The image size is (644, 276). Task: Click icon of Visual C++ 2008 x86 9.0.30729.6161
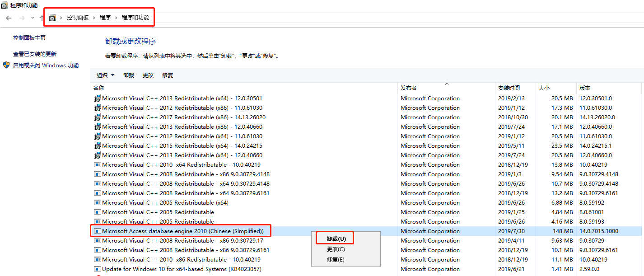click(x=97, y=250)
